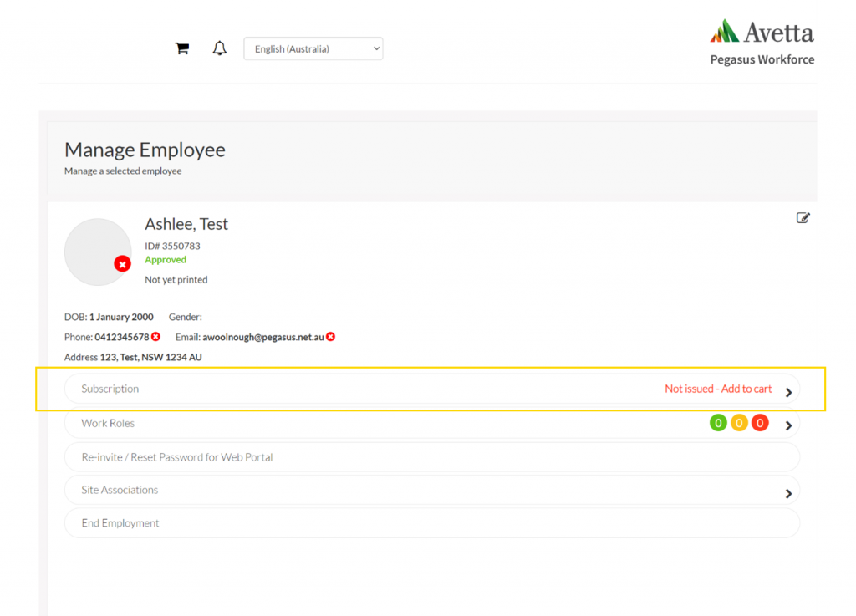Screen dimensions: 856x616
Task: Open the English (Australia) language dropdown
Action: click(x=313, y=48)
